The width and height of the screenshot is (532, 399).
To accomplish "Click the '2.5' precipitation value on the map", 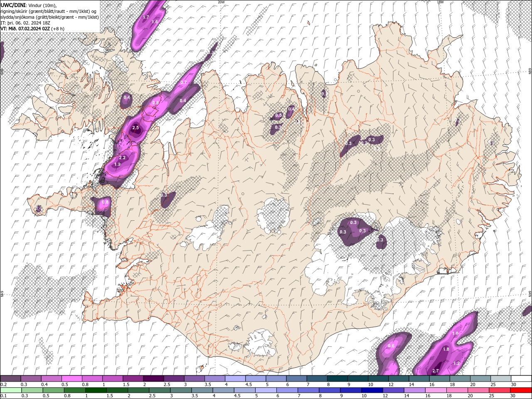I will click(x=135, y=128).
